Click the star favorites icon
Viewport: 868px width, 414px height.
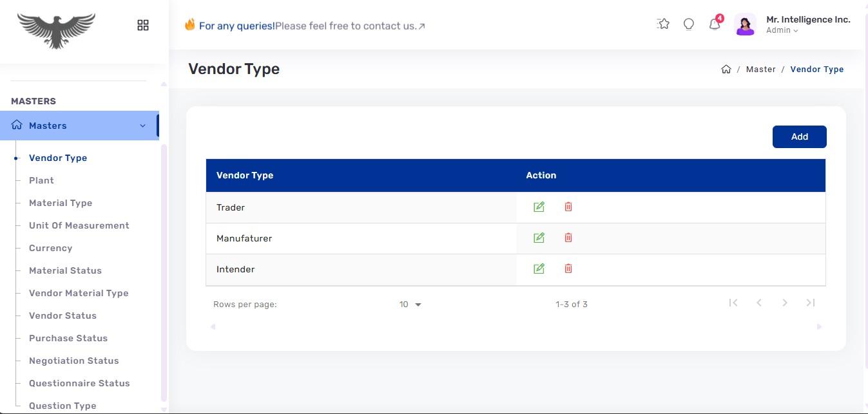(663, 24)
